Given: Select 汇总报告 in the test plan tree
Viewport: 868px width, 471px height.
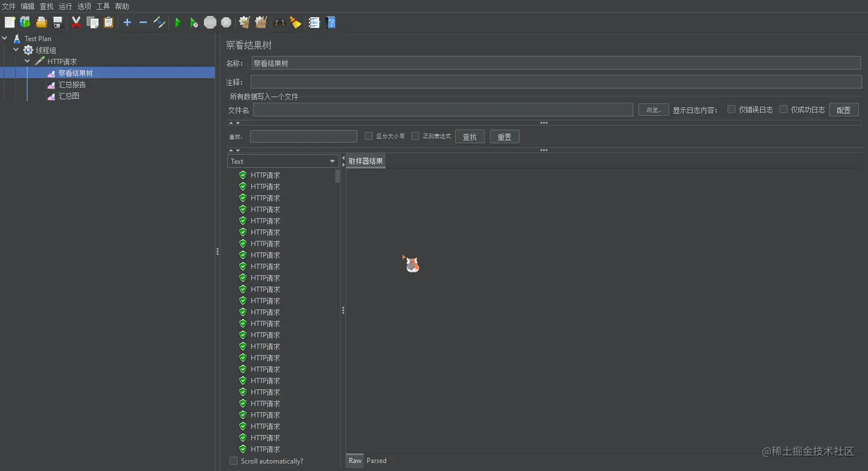Looking at the screenshot, I should [72, 84].
